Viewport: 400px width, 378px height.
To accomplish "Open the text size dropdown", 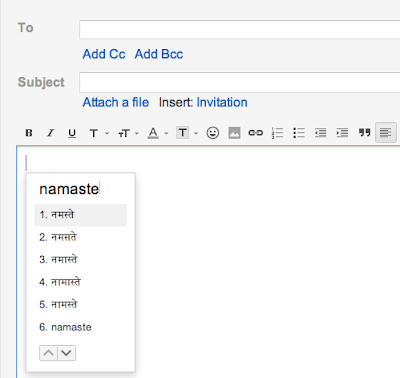I will click(128, 134).
